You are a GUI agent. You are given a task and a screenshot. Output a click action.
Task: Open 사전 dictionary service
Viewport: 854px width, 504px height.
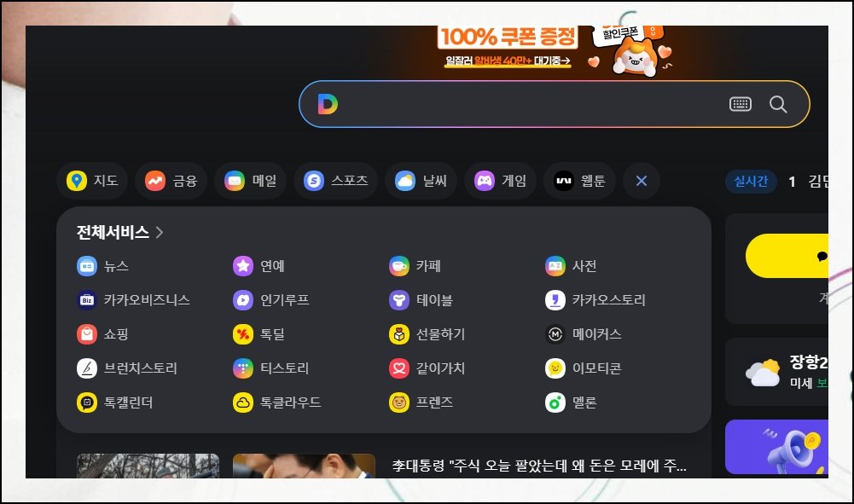click(x=571, y=266)
